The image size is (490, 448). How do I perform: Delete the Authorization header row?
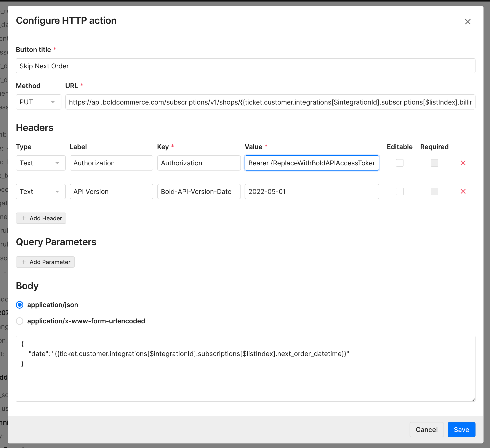(463, 163)
